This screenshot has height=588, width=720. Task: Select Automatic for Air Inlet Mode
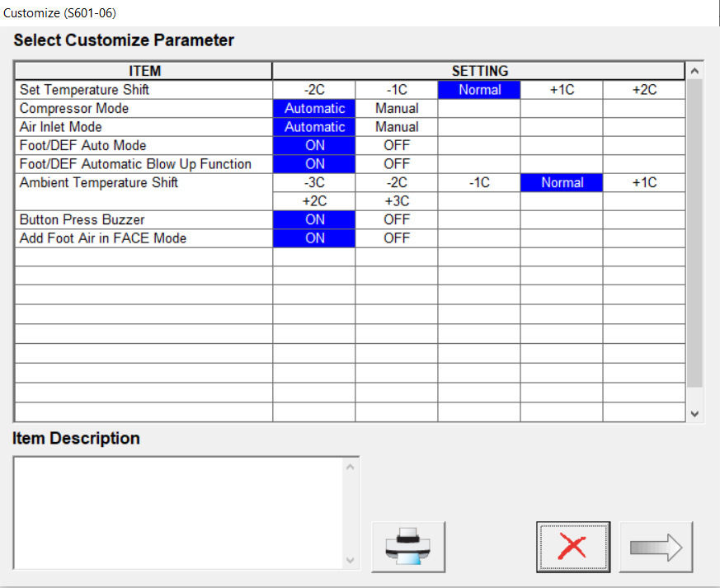(314, 127)
